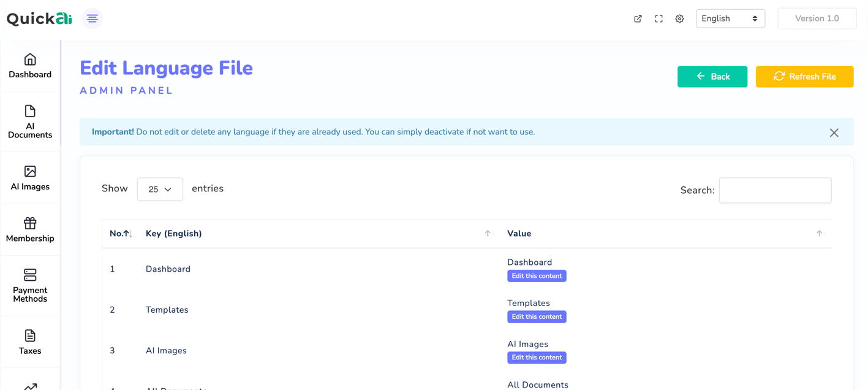Select the Taxes document icon
Viewport: 868px width, 390px height.
pos(30,335)
